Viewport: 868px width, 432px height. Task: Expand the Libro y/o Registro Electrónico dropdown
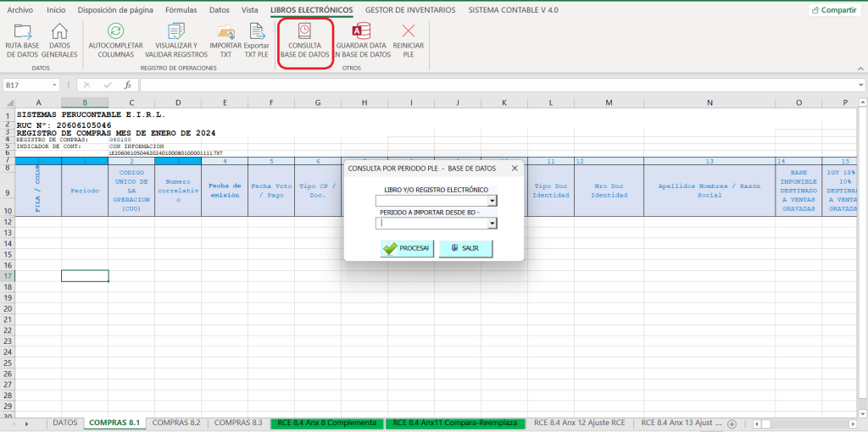tap(492, 201)
